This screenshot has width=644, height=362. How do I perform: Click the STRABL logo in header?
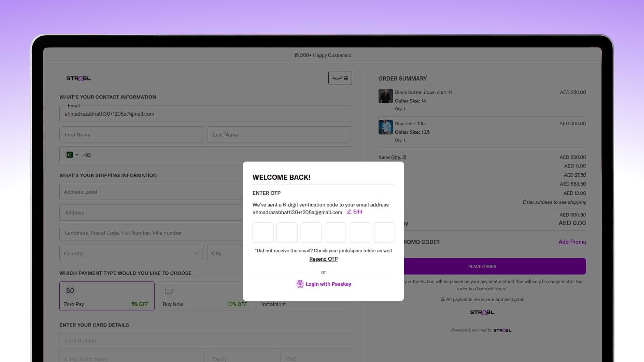[78, 78]
